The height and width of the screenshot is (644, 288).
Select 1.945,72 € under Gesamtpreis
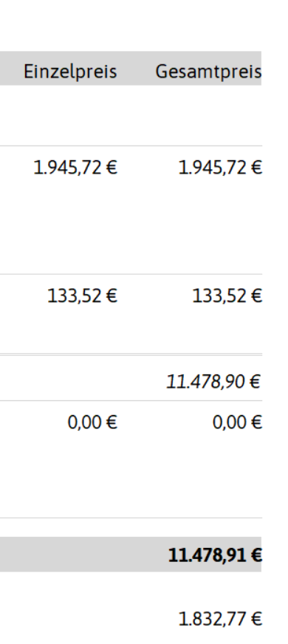[220, 168]
